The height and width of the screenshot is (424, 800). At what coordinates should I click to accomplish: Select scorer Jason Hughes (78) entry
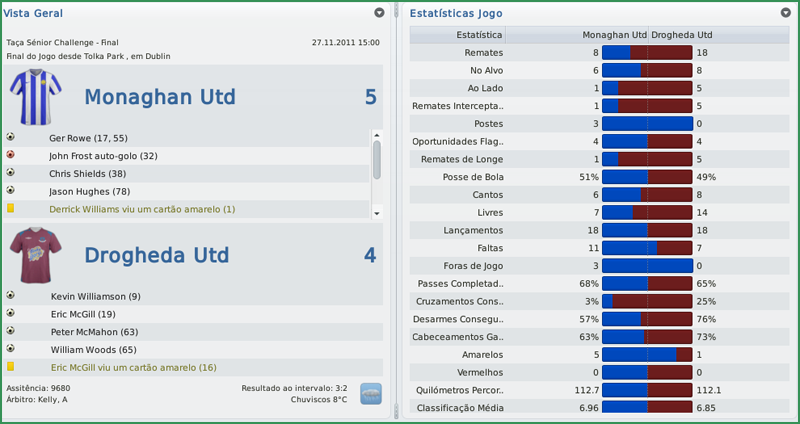[x=90, y=191]
